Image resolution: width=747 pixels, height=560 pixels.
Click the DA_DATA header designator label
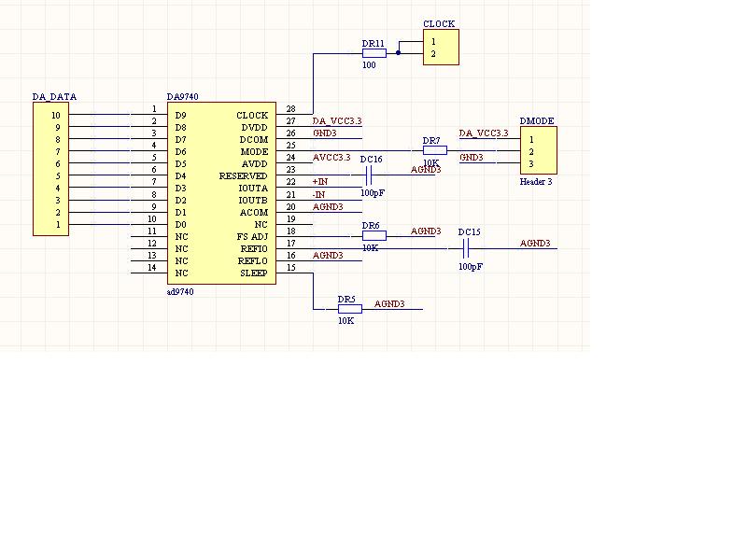point(54,97)
